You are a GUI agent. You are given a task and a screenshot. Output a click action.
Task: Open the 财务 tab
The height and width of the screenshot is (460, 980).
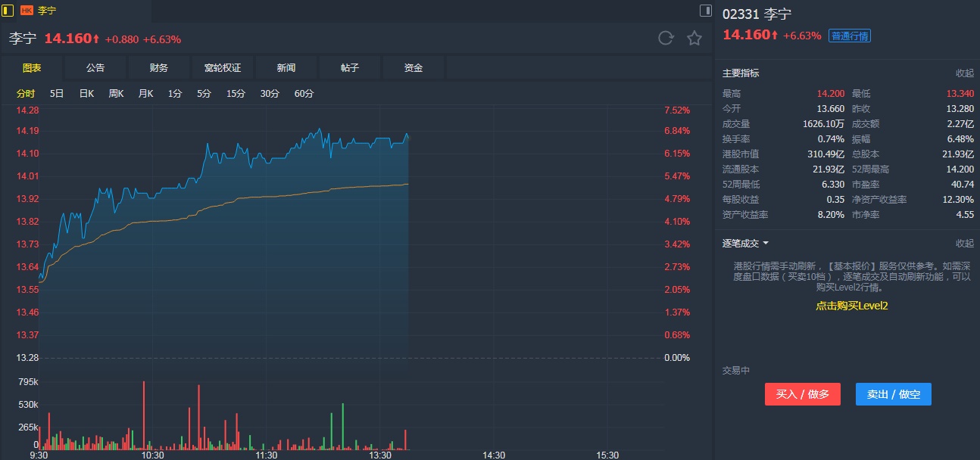[x=159, y=68]
